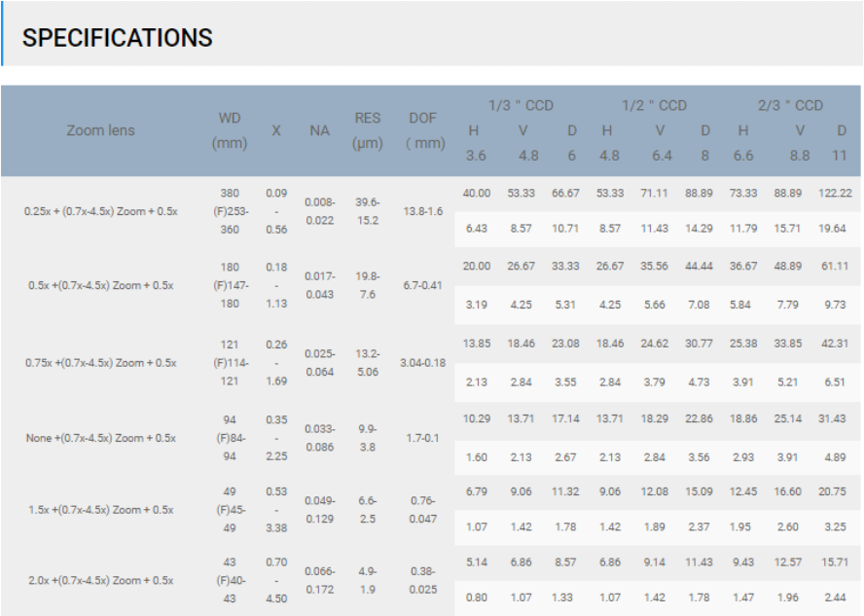The image size is (864, 616).
Task: Click the 6.6-2.5 RES cell
Action: [367, 510]
